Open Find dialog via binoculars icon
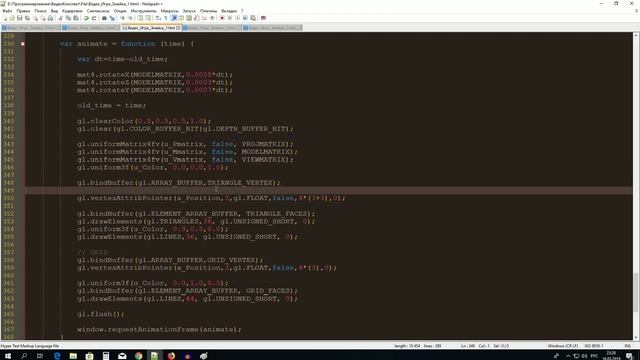The height and width of the screenshot is (360, 640). pos(104,18)
